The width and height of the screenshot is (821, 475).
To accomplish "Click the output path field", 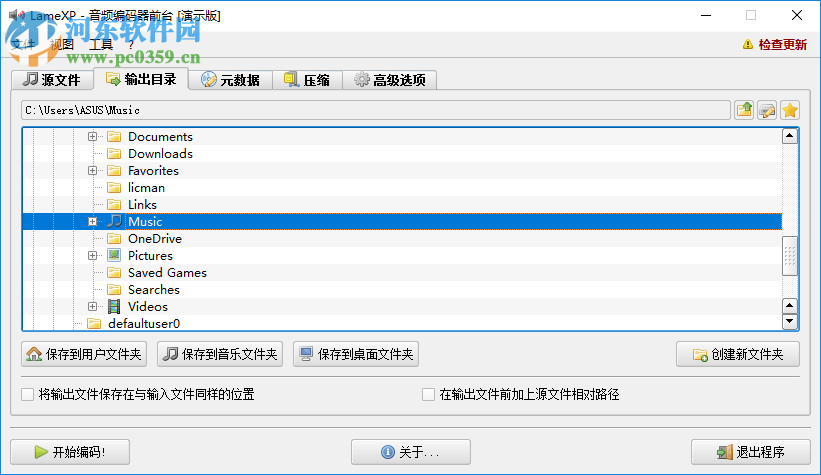I will (x=376, y=110).
